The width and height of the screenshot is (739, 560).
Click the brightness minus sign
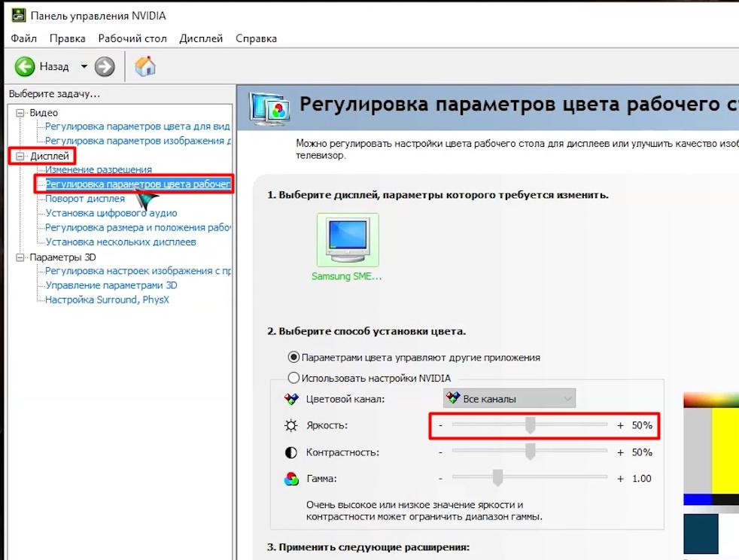pos(441,426)
